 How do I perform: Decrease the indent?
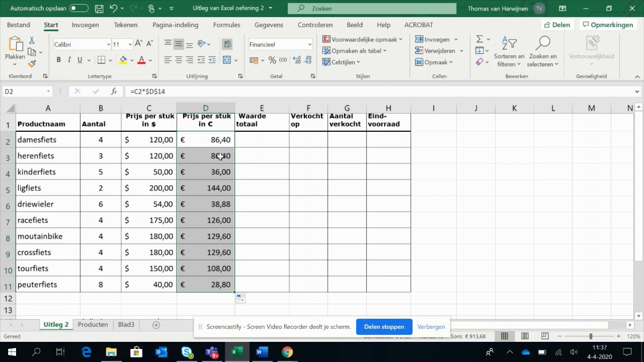coord(201,60)
